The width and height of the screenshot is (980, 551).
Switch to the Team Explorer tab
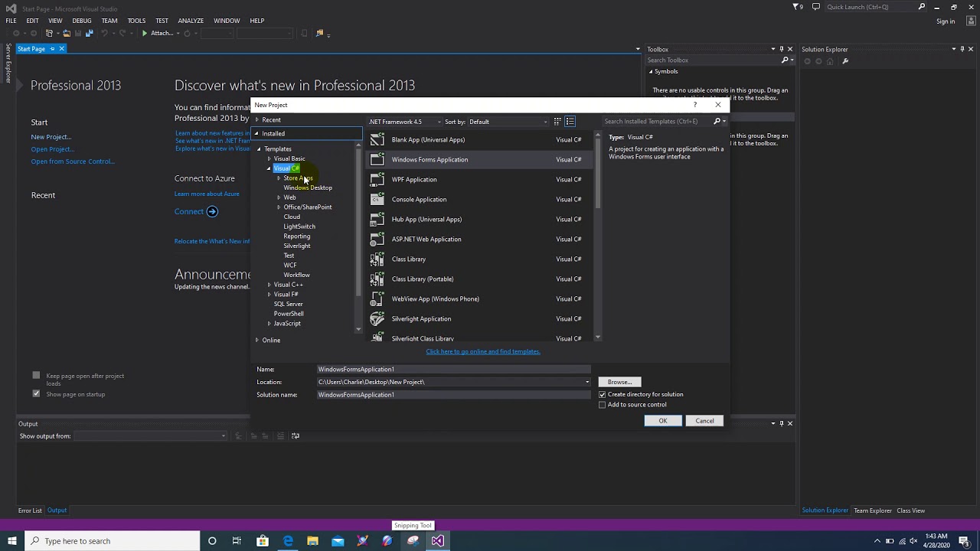[873, 510]
